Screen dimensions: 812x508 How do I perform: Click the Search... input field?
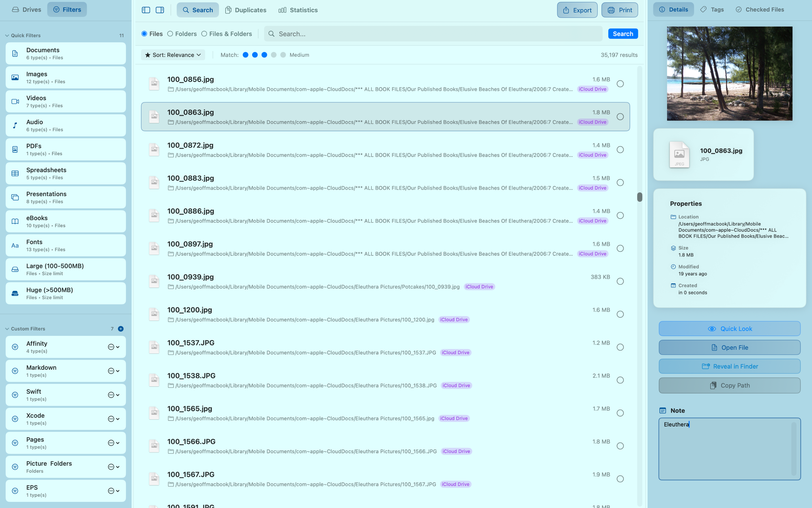(x=433, y=34)
